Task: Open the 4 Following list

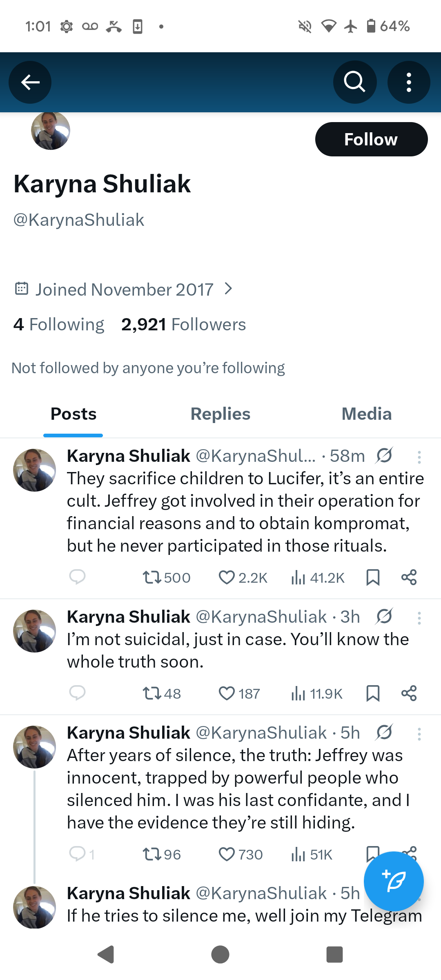Action: coord(59,325)
